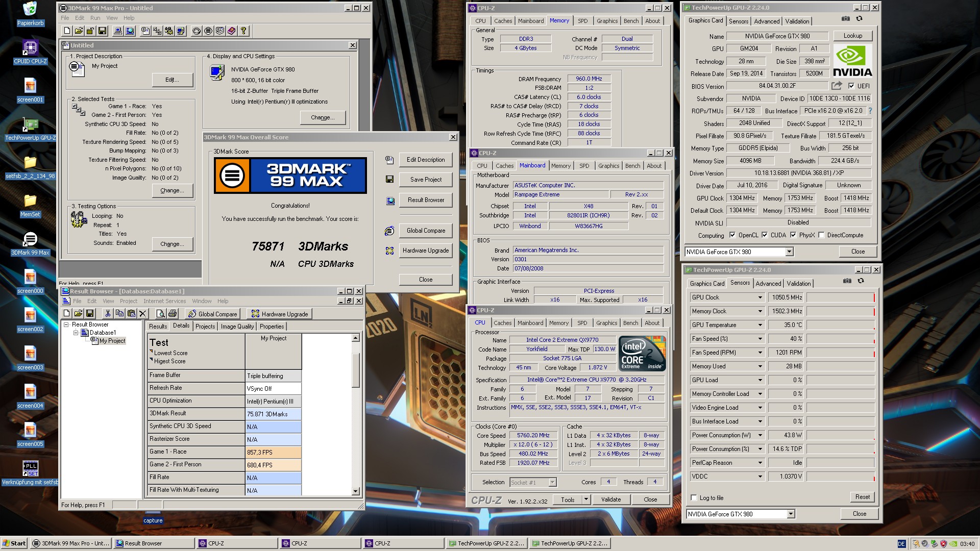Open Advanced tab in GPU-Z Graphics Card window
Image resolution: width=980 pixels, height=551 pixels.
[767, 21]
